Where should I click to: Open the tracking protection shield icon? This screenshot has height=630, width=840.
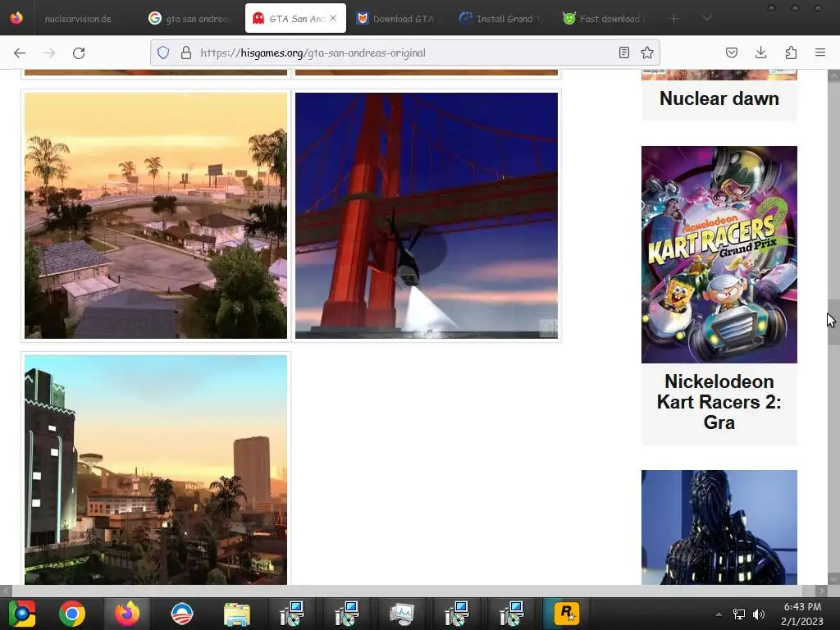pyautogui.click(x=163, y=52)
